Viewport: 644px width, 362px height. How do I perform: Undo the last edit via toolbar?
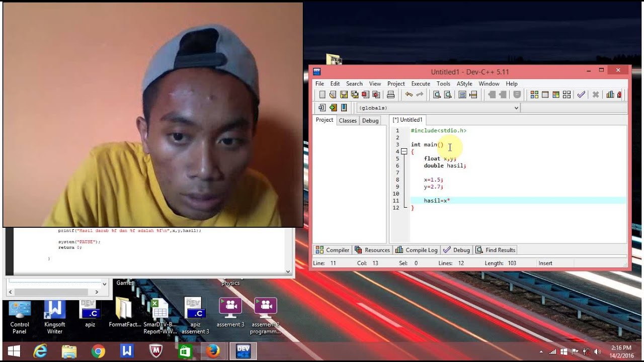[409, 95]
